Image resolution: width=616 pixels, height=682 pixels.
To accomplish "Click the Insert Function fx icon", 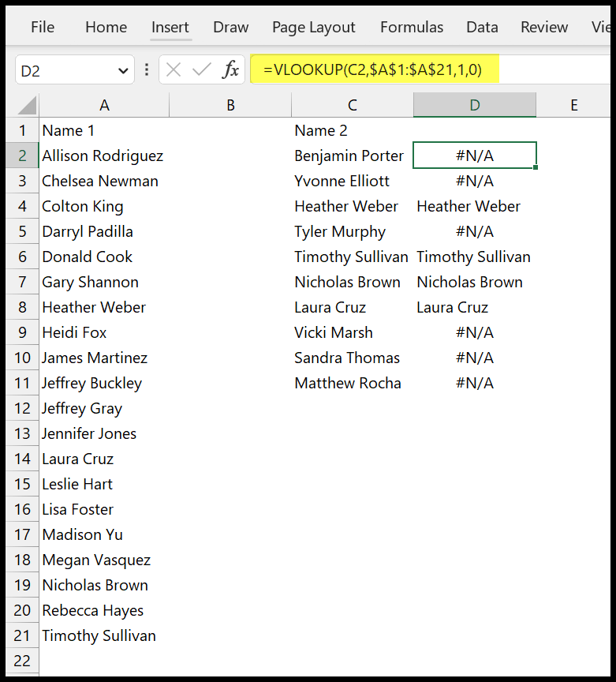I will [x=230, y=70].
